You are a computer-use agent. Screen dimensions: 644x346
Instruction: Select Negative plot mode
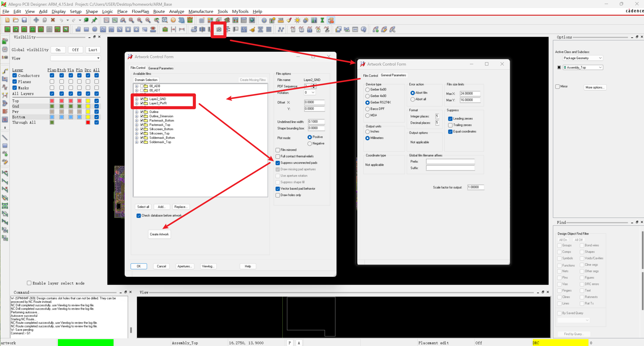(x=310, y=144)
